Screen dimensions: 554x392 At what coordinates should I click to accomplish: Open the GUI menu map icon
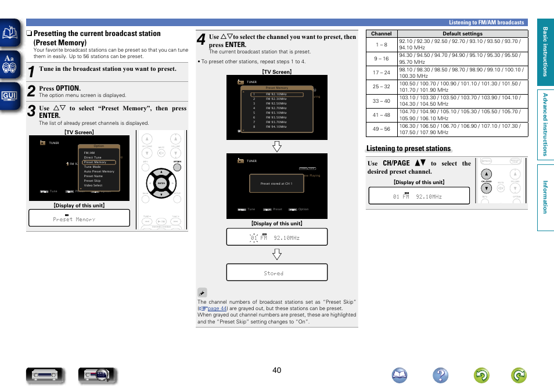(10, 96)
